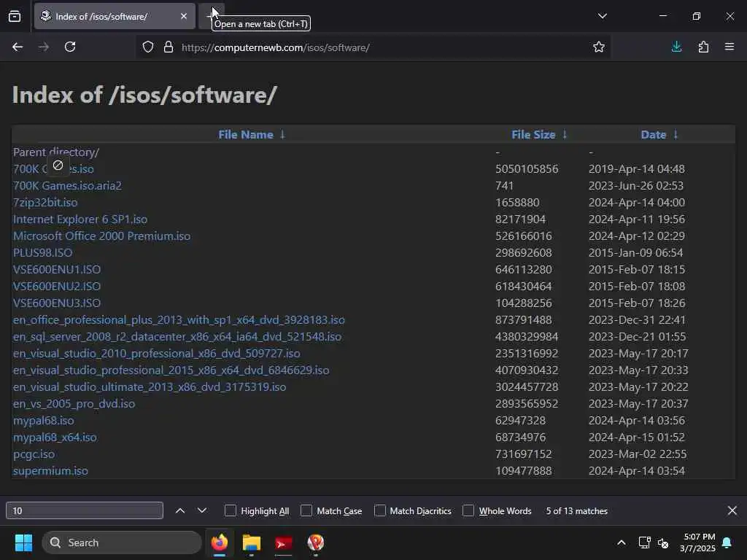
Task: Enable the Highlight All checkbox
Action: click(x=231, y=510)
